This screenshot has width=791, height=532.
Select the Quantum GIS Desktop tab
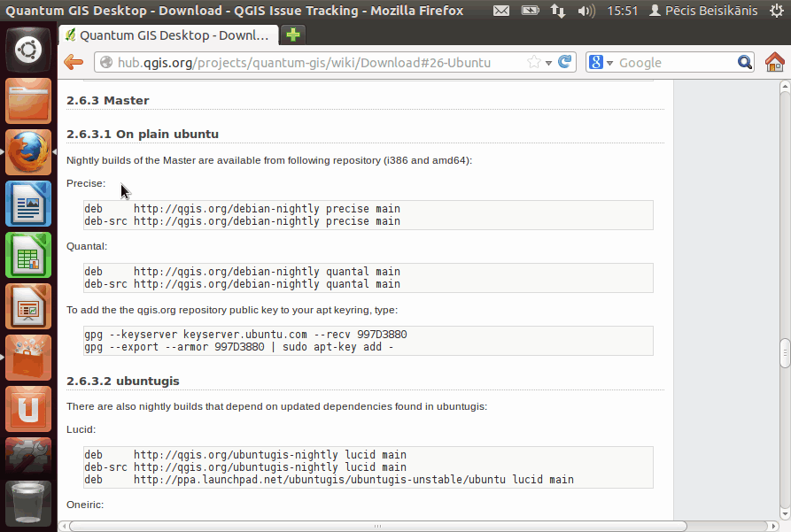pos(168,35)
